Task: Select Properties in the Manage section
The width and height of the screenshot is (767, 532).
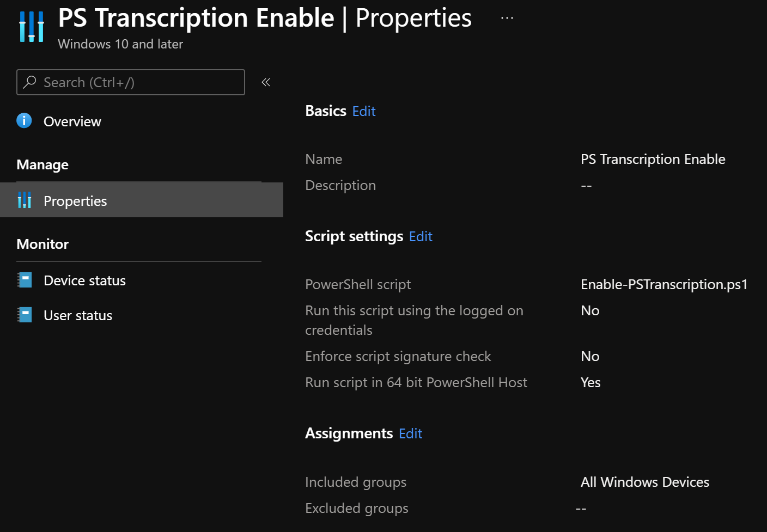Action: [75, 201]
